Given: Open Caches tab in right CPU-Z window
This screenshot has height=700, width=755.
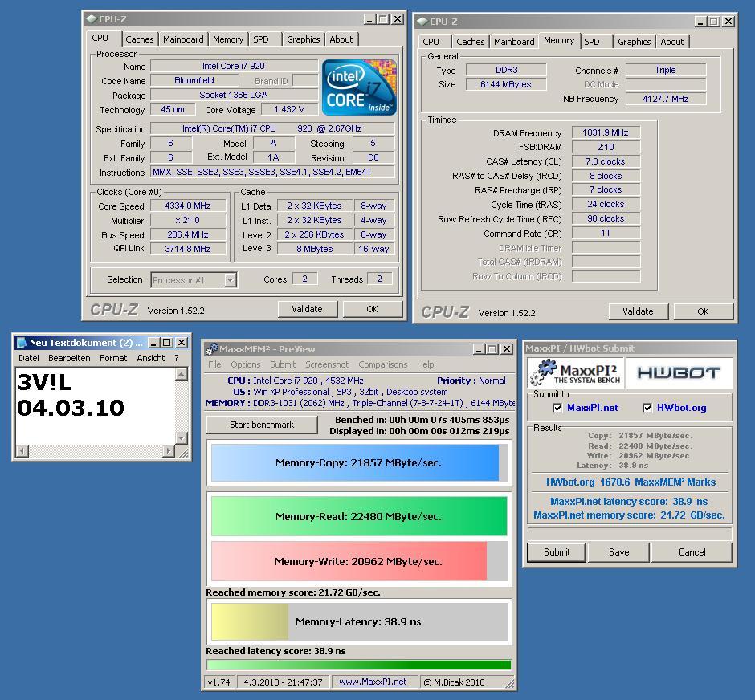Looking at the screenshot, I should [470, 42].
